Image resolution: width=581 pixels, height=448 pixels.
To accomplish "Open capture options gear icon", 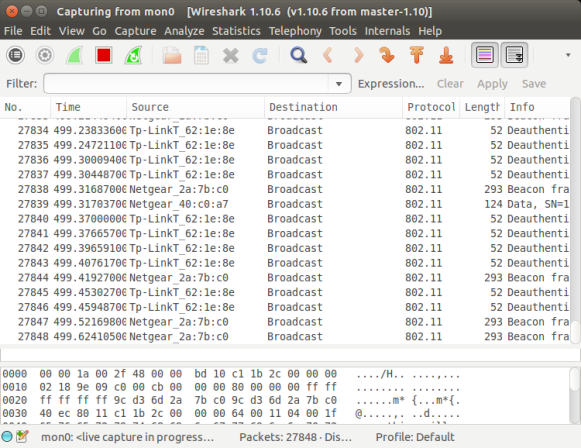I will (45, 55).
